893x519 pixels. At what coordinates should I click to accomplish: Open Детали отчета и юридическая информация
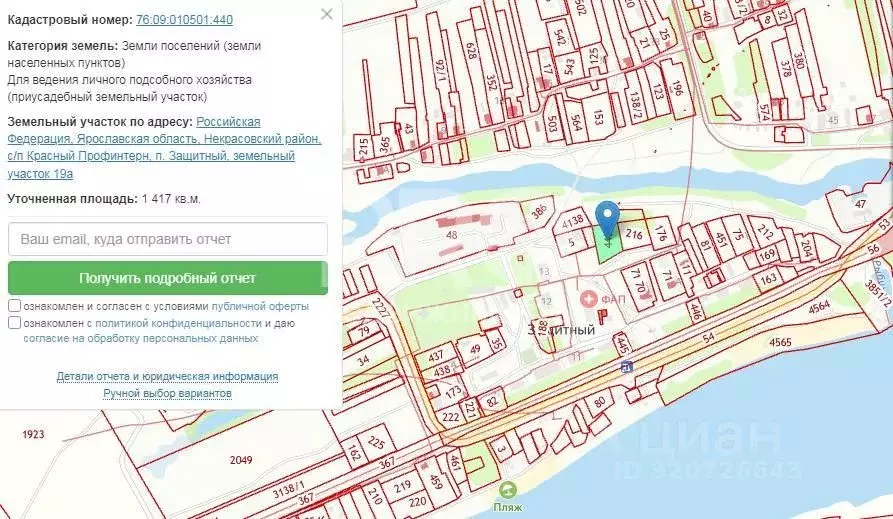coord(167,376)
